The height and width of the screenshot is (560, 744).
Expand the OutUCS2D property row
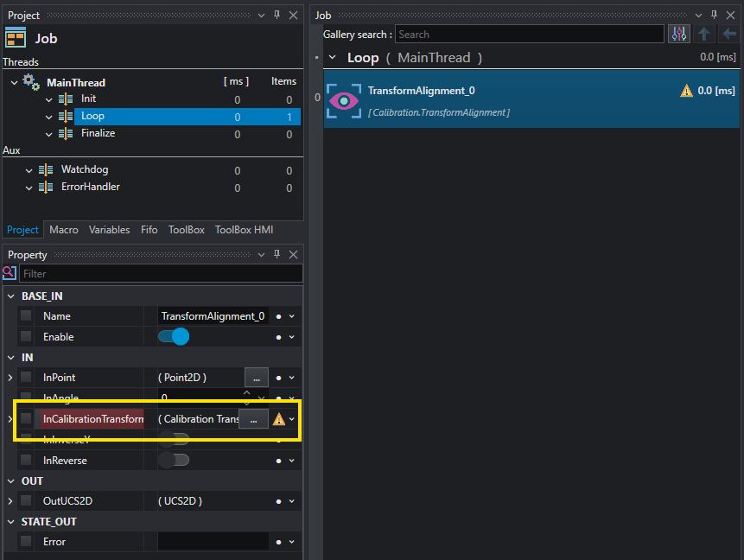(10, 501)
